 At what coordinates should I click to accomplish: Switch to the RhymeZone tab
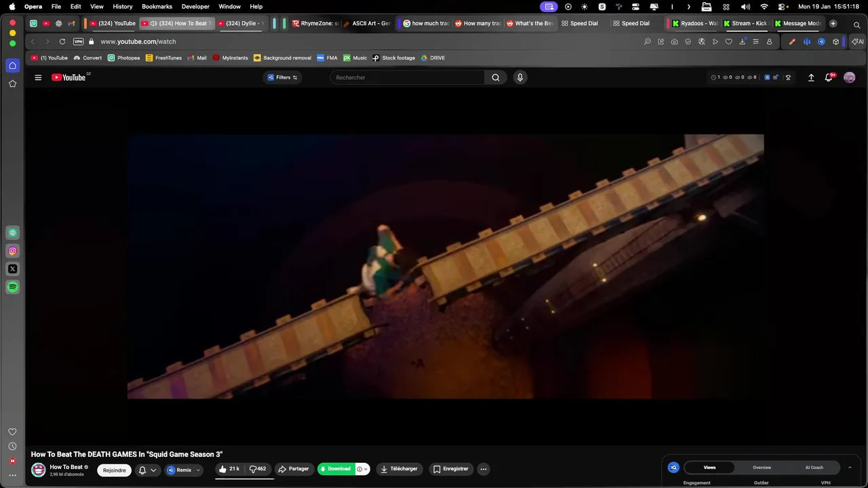coord(316,23)
